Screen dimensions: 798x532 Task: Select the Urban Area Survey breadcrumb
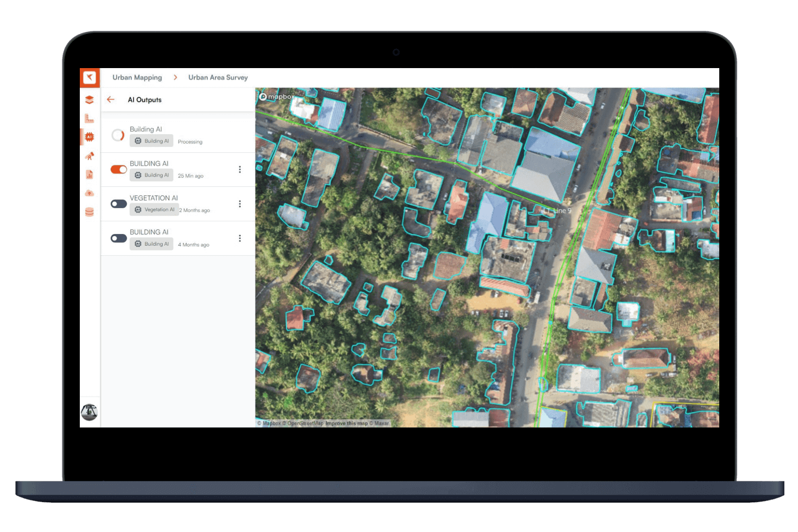(x=218, y=78)
